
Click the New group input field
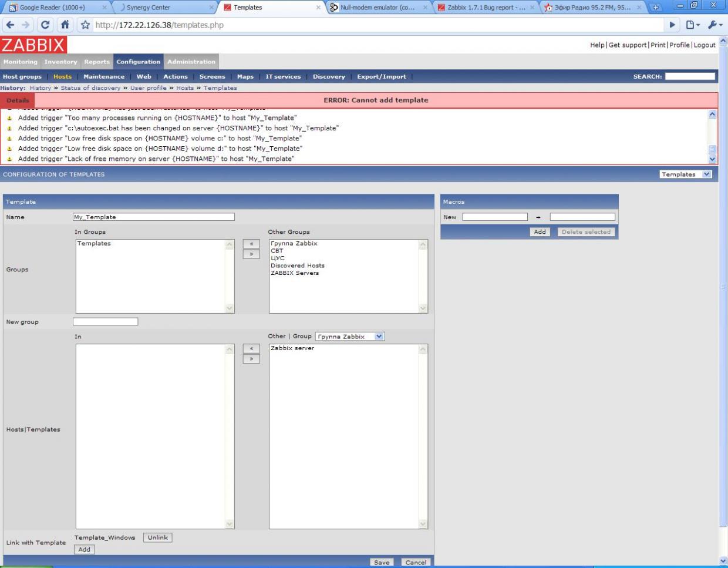point(106,322)
